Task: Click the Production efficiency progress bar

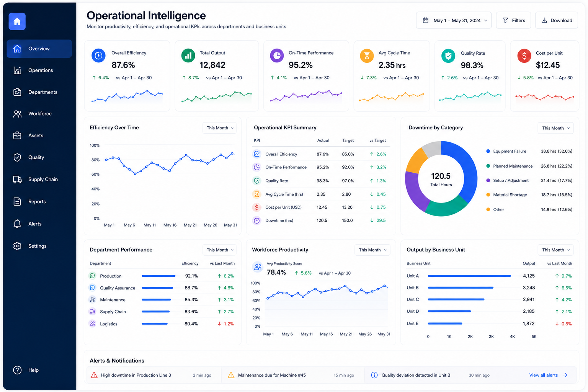Action: click(x=158, y=276)
